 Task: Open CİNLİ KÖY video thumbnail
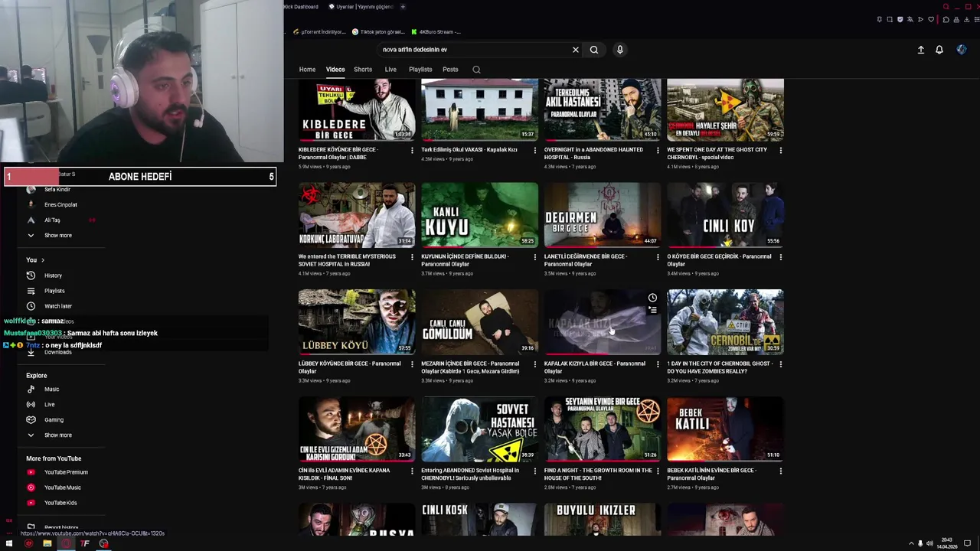[x=725, y=214]
